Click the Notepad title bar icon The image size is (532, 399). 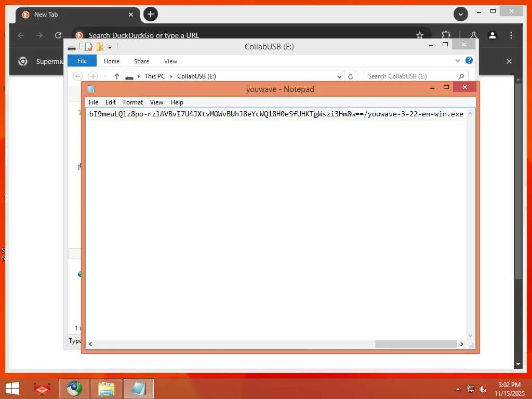coord(91,89)
